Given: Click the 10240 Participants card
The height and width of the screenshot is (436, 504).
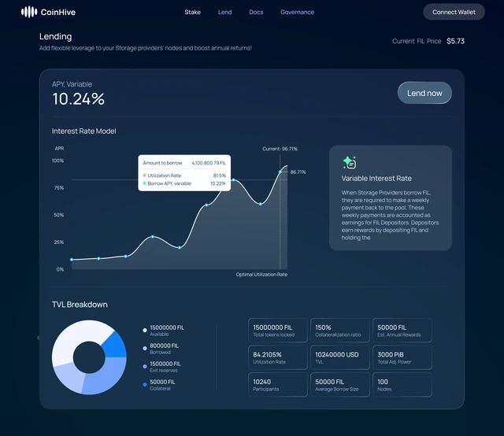Looking at the screenshot, I should [x=278, y=385].
